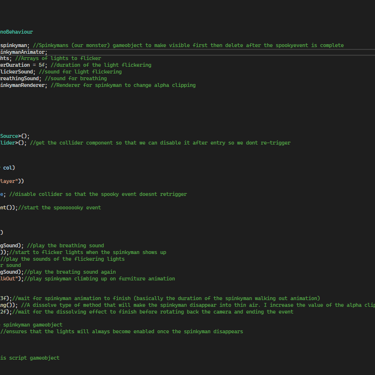
Task: Click comment '//start the spooooooky event'
Action: coord(59,207)
